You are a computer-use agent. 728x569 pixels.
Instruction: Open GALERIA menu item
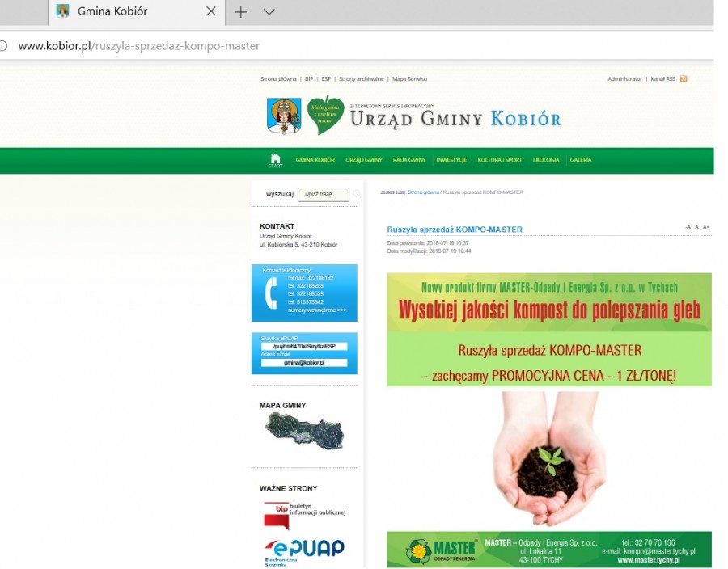pyautogui.click(x=580, y=160)
